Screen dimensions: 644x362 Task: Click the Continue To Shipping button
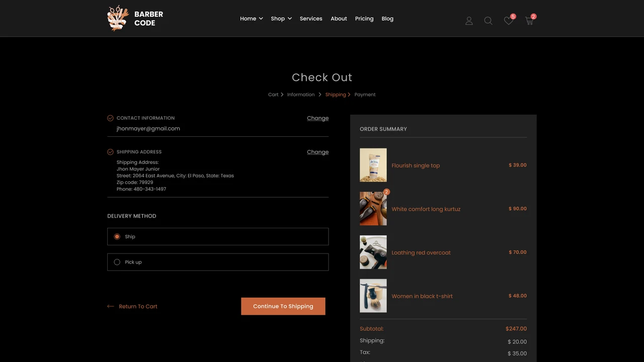283,306
